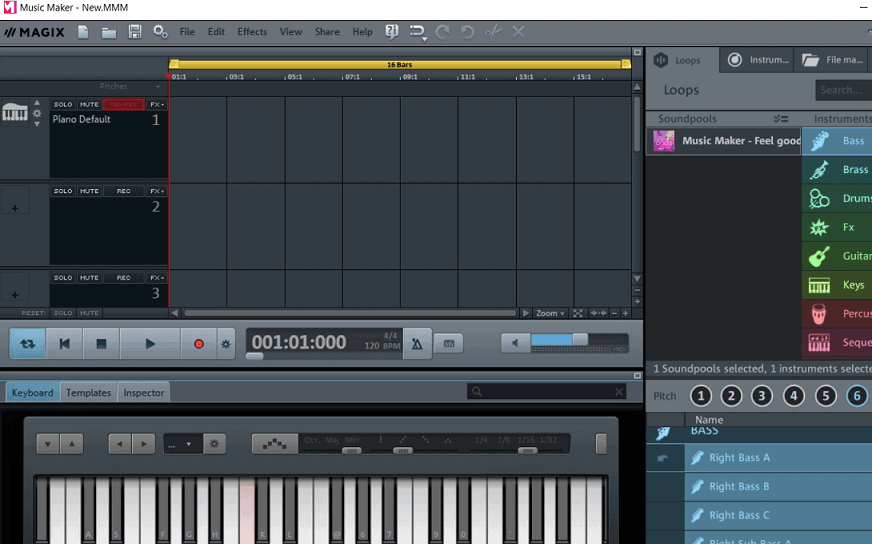Enable the metronome icon

tap(416, 344)
